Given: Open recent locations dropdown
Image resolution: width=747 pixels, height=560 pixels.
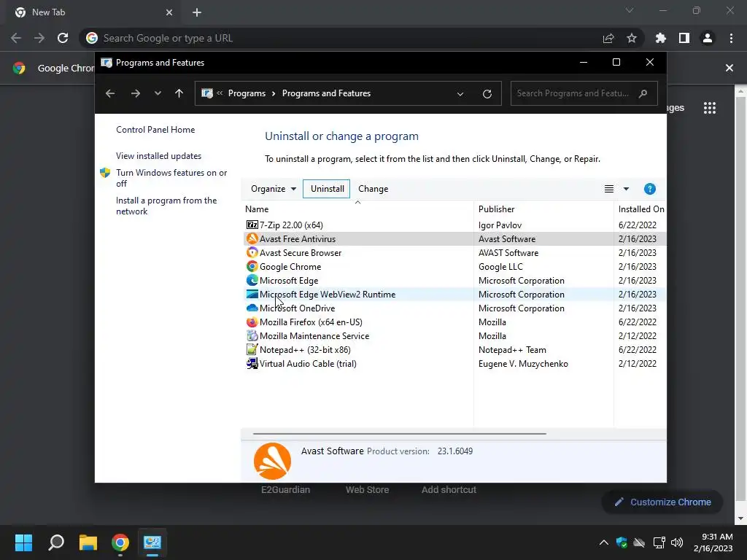Looking at the screenshot, I should (158, 93).
